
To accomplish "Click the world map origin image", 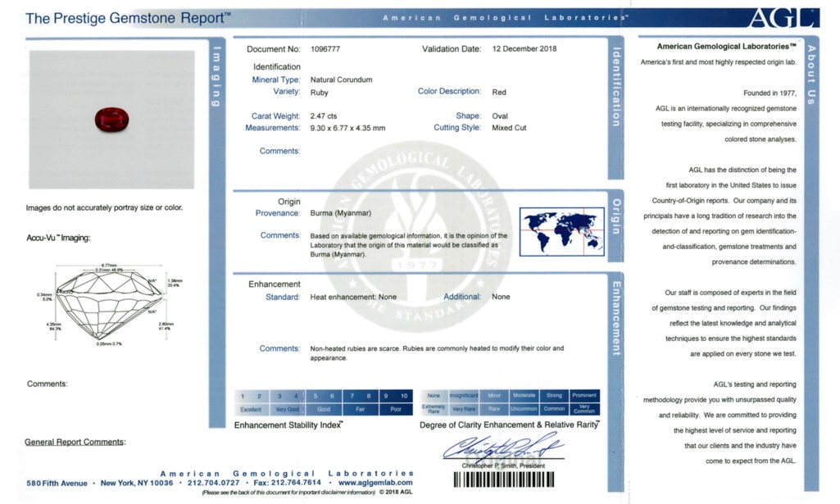I will [x=561, y=231].
